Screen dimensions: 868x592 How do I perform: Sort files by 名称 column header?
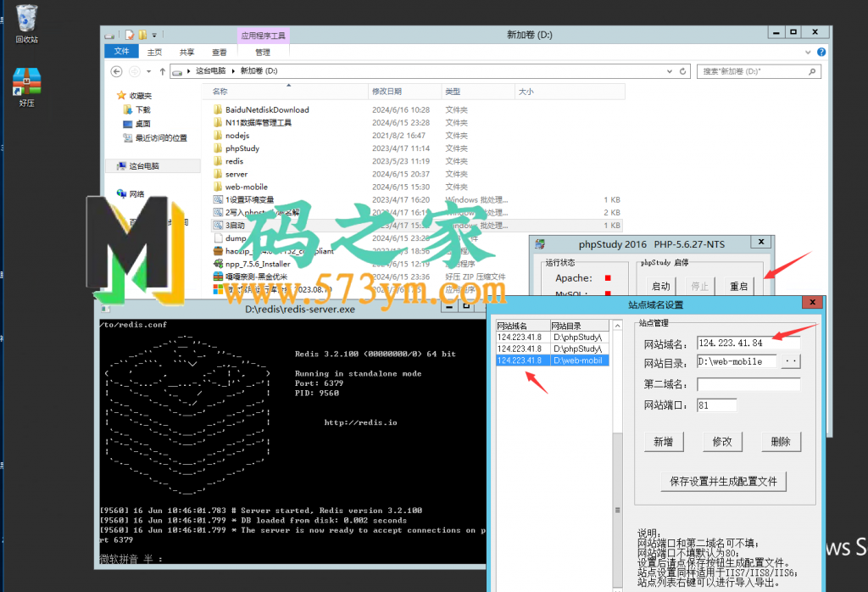pos(285,92)
